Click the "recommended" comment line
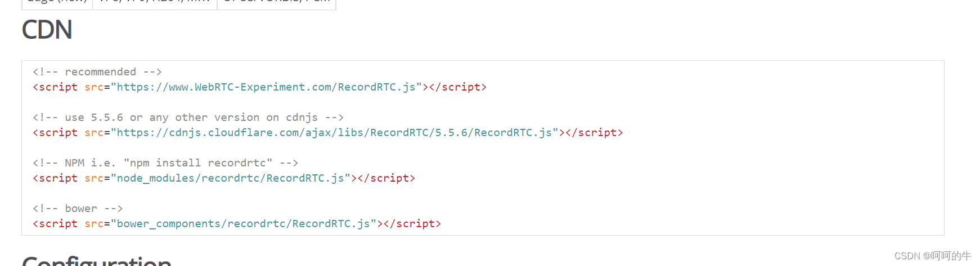980x266 pixels. (97, 72)
